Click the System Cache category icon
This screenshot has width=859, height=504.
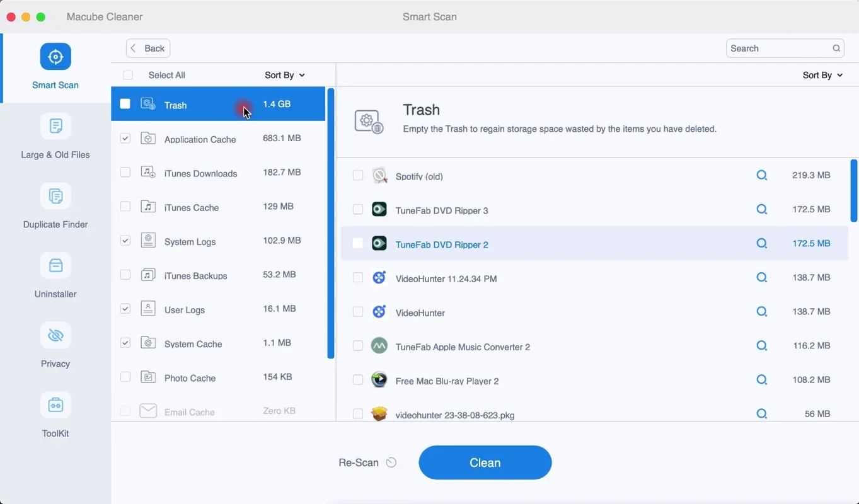tap(148, 343)
